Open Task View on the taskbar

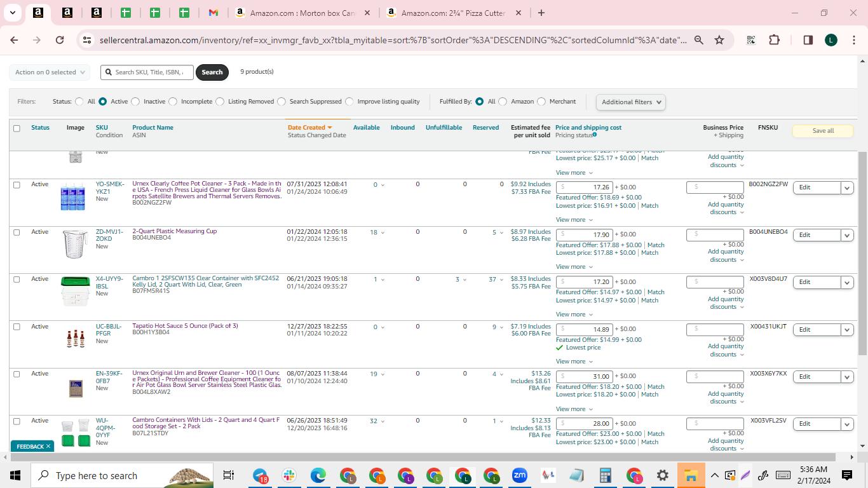[x=229, y=475]
